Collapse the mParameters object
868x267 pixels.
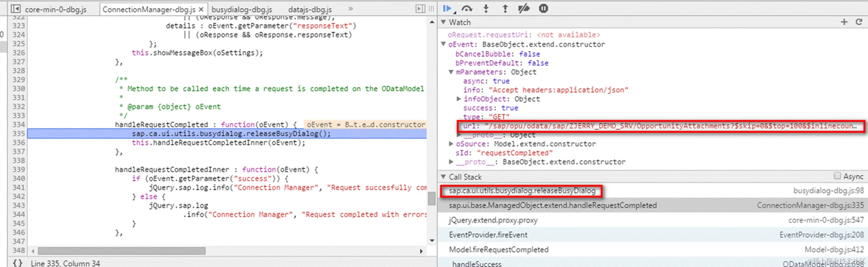[x=451, y=72]
